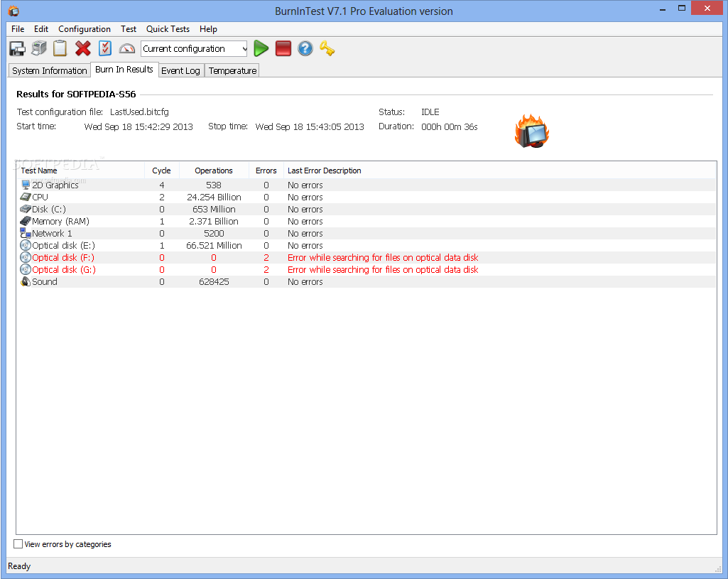Select the Memory (RAM) row label
Image resolution: width=728 pixels, height=579 pixels.
click(x=61, y=221)
